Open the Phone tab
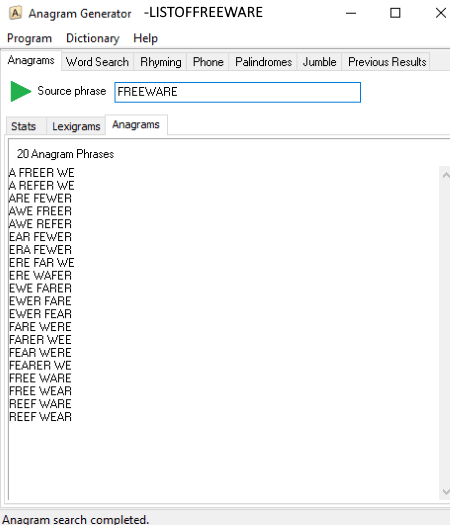This screenshot has height=525, width=450. click(x=208, y=62)
